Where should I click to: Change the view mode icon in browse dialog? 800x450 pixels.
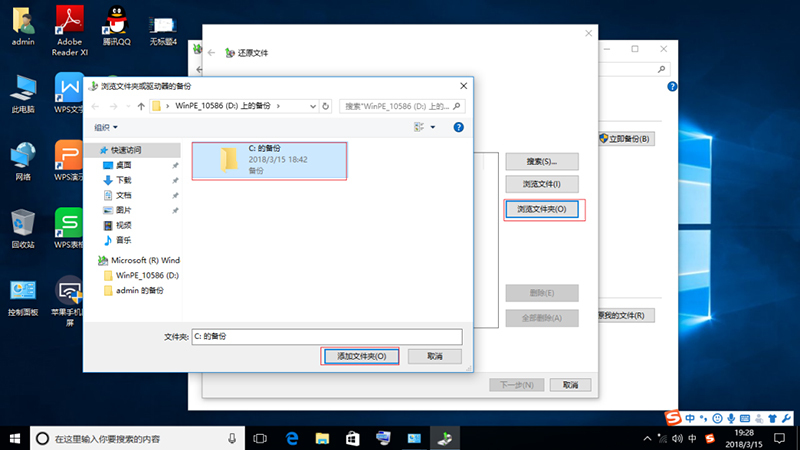click(x=419, y=127)
